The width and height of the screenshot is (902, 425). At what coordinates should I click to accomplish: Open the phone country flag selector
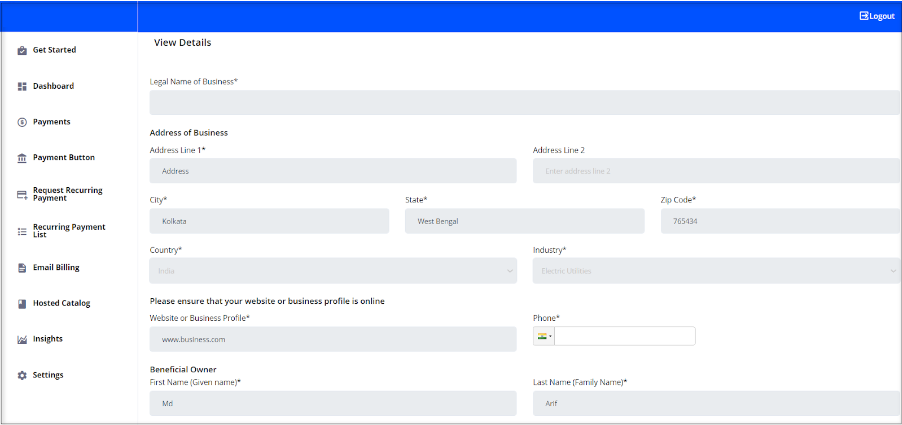[x=544, y=337]
